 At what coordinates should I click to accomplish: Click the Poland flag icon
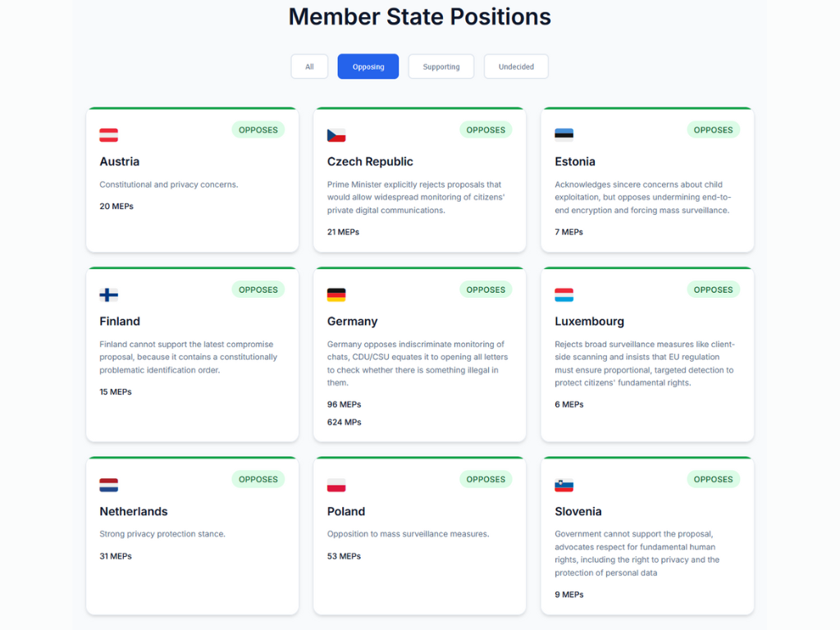click(x=336, y=485)
